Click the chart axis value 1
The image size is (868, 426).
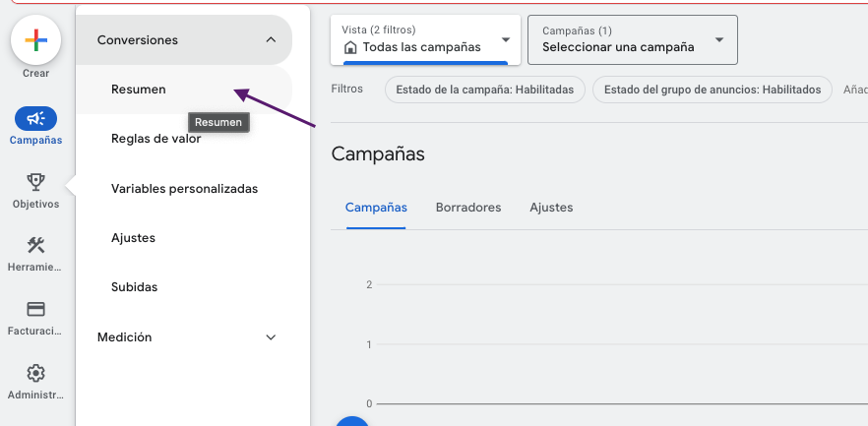(x=369, y=344)
